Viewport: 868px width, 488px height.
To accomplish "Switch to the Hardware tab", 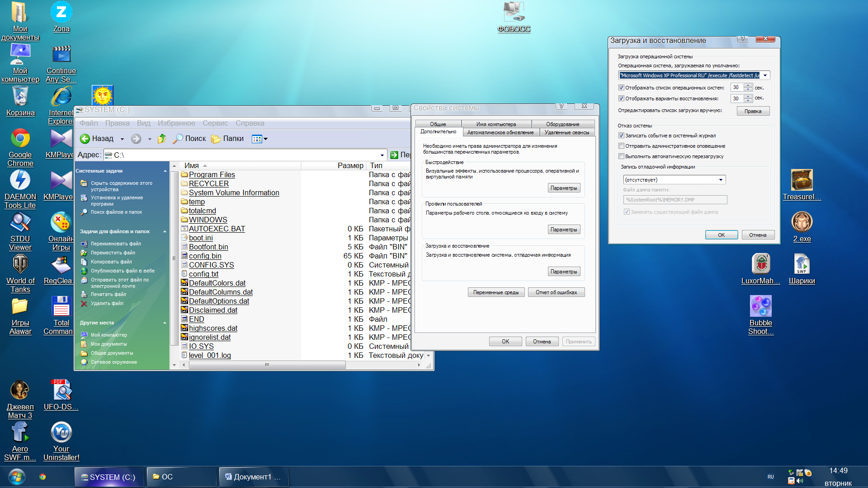I will [562, 124].
